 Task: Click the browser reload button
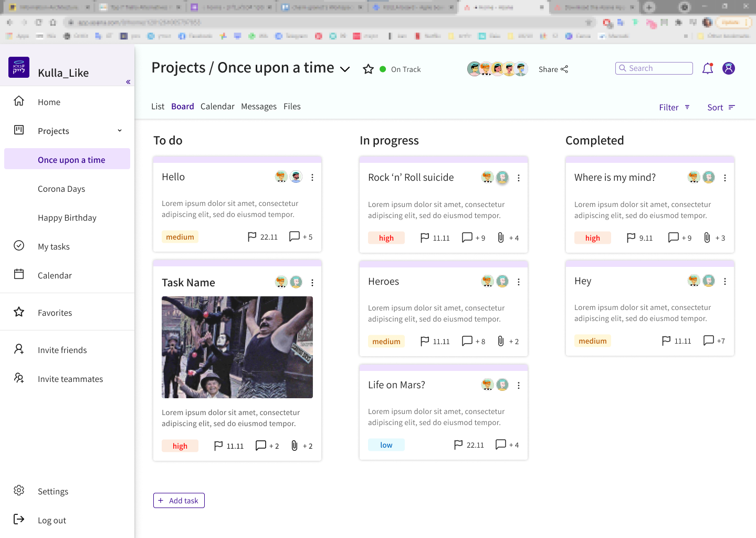38,23
